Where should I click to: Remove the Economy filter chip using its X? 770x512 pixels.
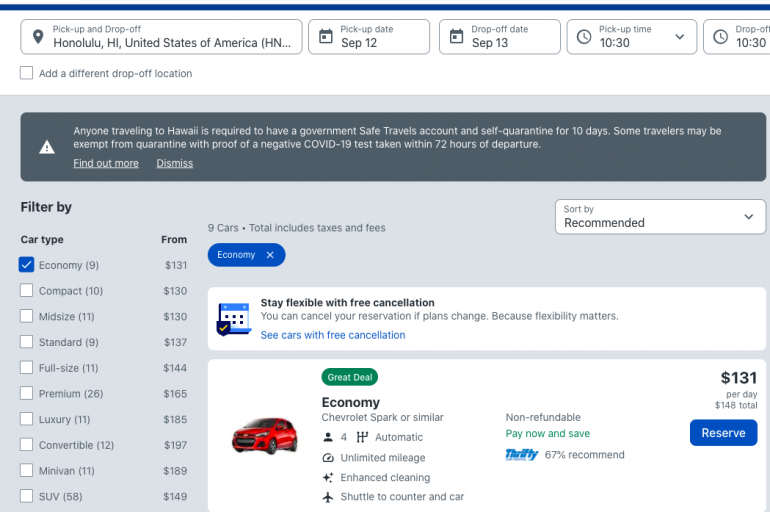(270, 255)
